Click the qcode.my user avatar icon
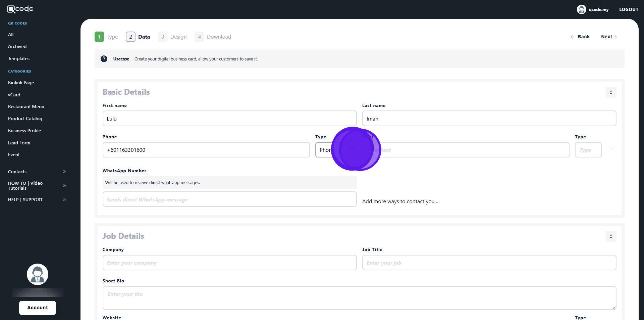Screen dimensions: 644x320 [581, 9]
